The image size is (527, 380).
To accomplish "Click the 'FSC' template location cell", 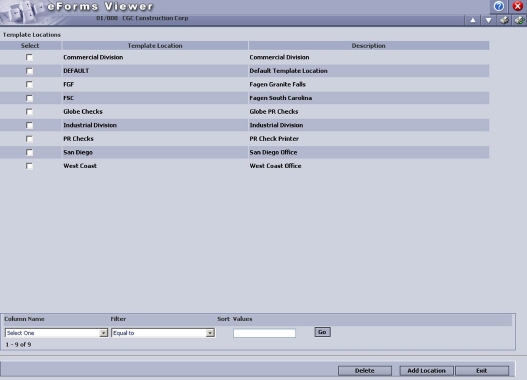I will tap(69, 98).
